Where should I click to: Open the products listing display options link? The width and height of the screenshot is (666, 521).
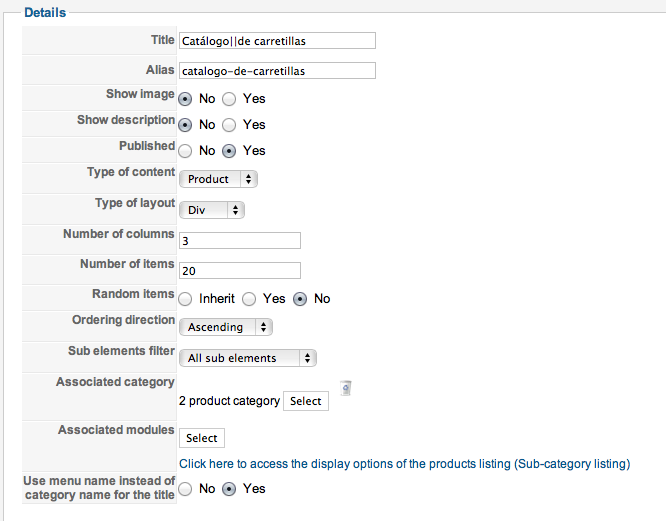404,464
